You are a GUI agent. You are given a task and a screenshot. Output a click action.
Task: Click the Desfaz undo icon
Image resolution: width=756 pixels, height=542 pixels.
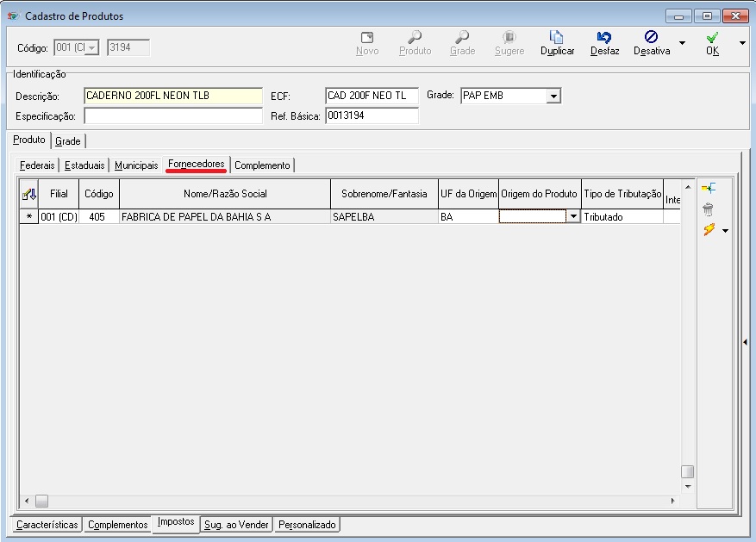click(x=604, y=37)
